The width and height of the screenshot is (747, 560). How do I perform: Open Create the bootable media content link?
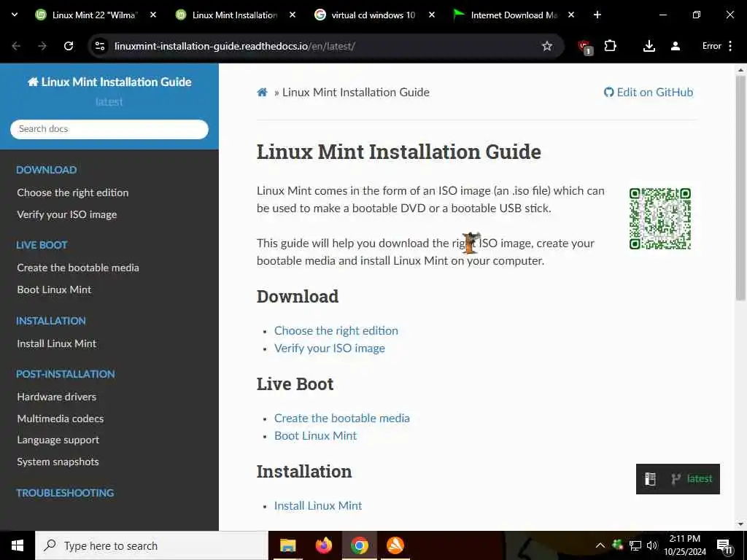341,418
